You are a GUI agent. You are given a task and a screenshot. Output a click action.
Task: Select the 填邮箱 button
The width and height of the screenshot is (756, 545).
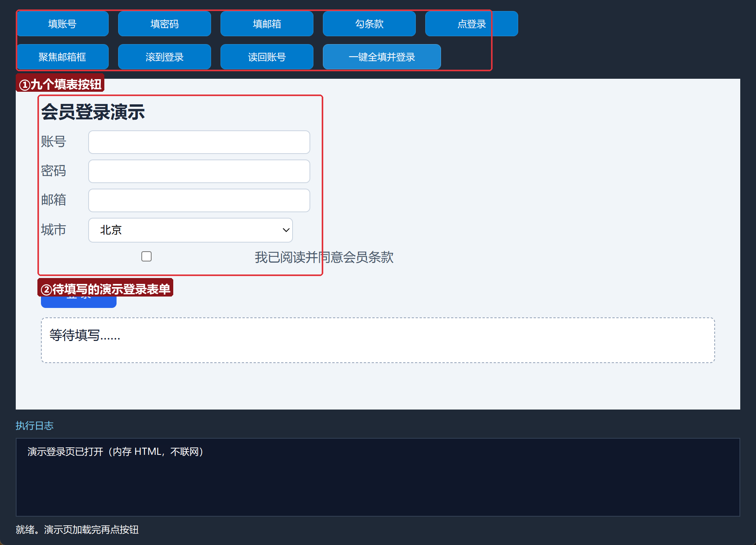(x=267, y=24)
